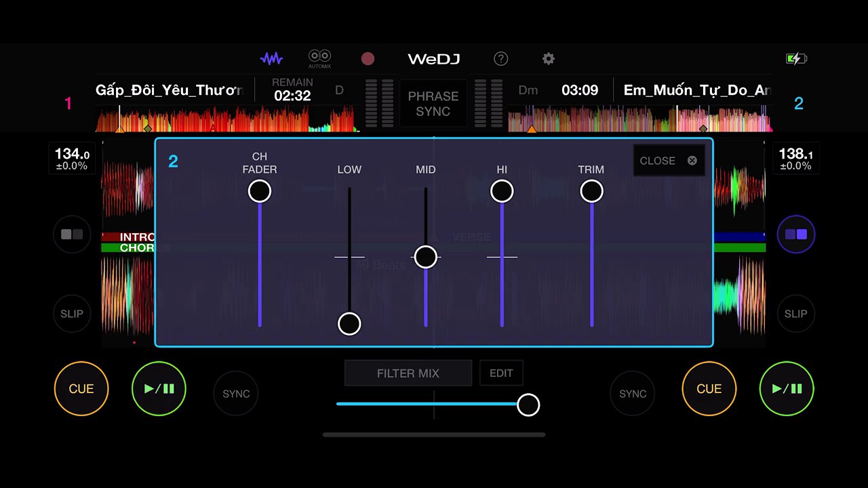868x488 pixels.
Task: Click the HI EQ slider knob
Action: pos(502,191)
